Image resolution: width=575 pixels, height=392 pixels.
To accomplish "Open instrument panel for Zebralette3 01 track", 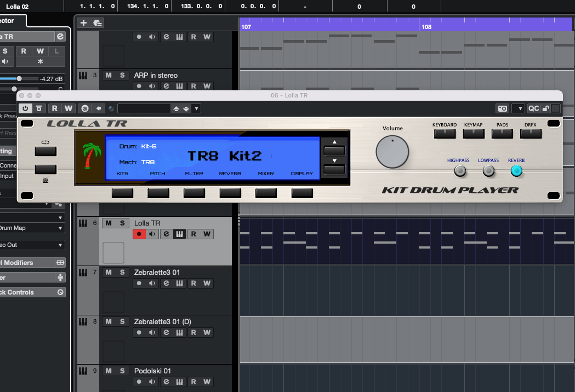I will coord(180,283).
